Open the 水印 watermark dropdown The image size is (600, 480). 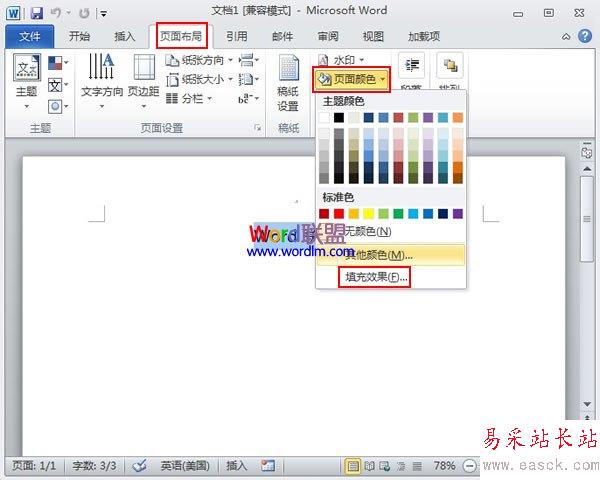341,60
